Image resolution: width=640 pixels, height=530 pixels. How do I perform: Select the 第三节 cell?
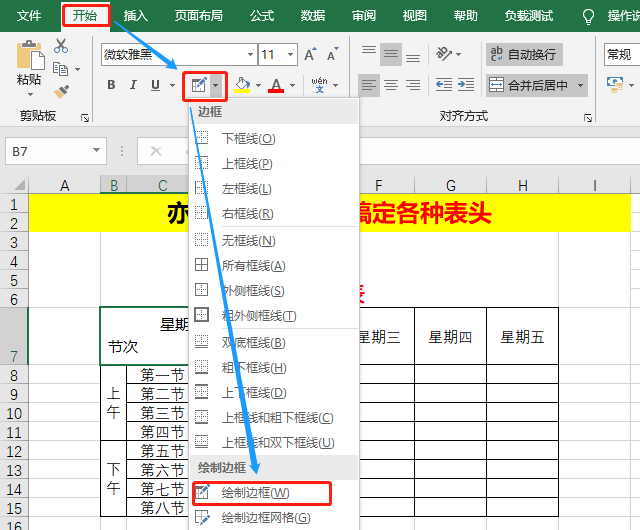[x=158, y=413]
